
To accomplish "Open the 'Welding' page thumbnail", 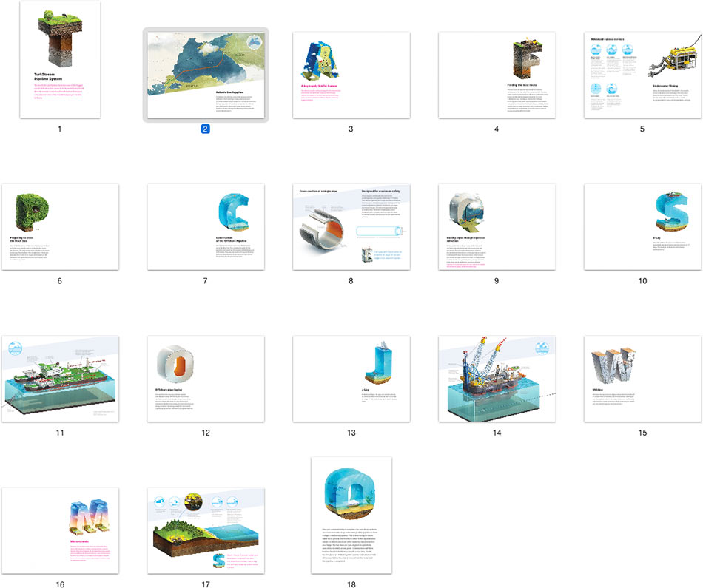I will pos(642,378).
